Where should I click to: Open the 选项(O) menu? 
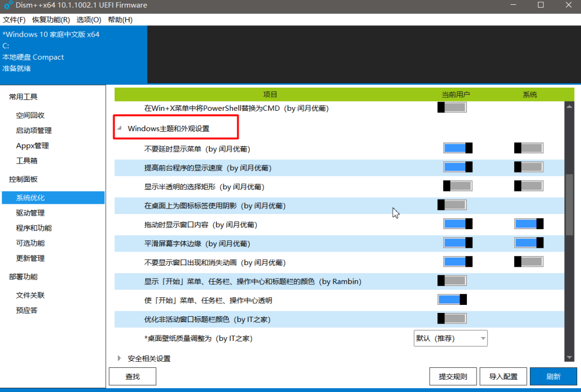click(89, 20)
